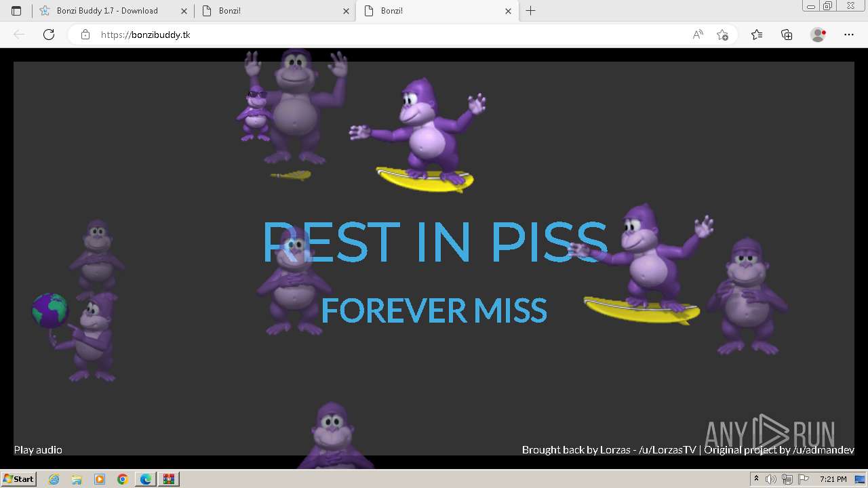The image size is (868, 488).
Task: Open the Windows Start menu
Action: [18, 479]
